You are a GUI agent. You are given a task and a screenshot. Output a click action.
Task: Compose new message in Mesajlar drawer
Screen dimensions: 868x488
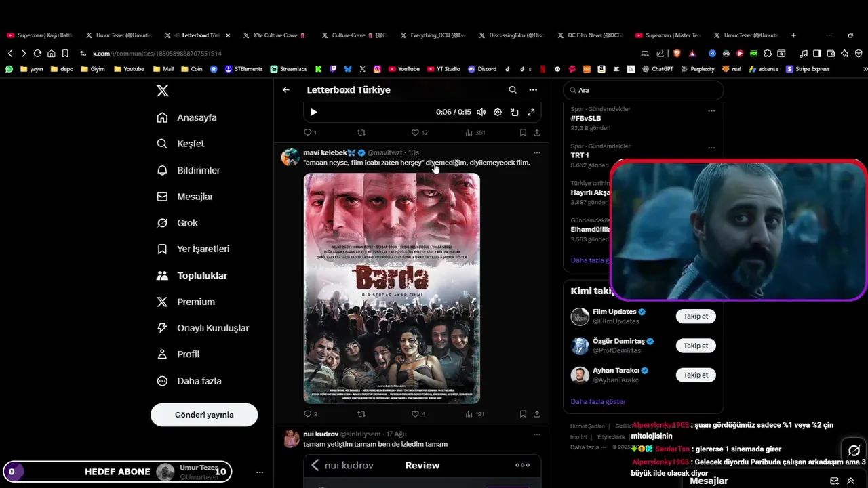(835, 481)
